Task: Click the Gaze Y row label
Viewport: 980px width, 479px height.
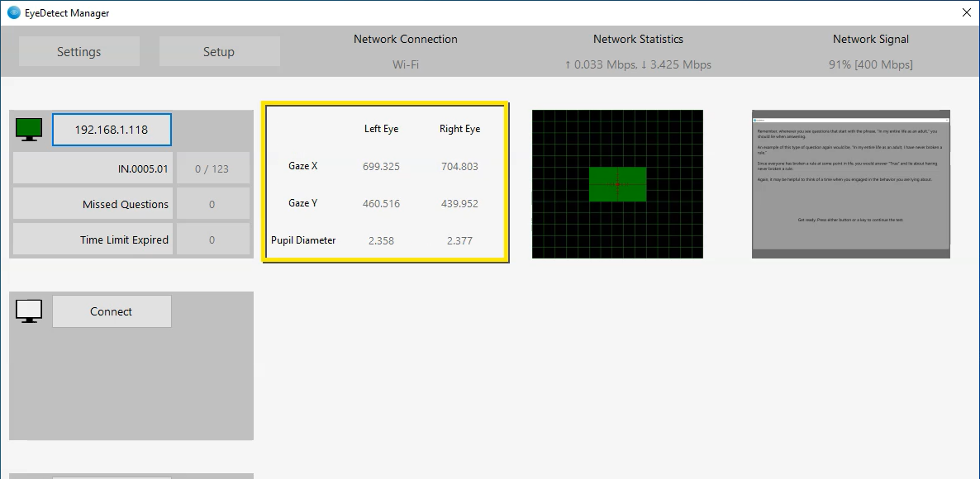Action: (303, 203)
